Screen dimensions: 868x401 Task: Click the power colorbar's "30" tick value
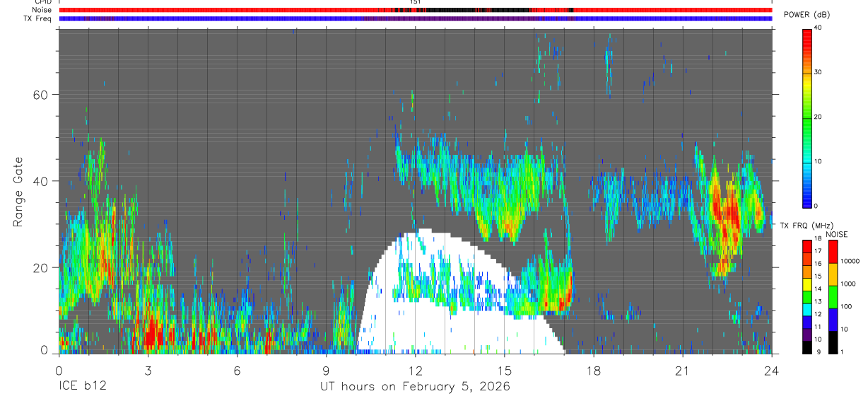[x=819, y=72]
